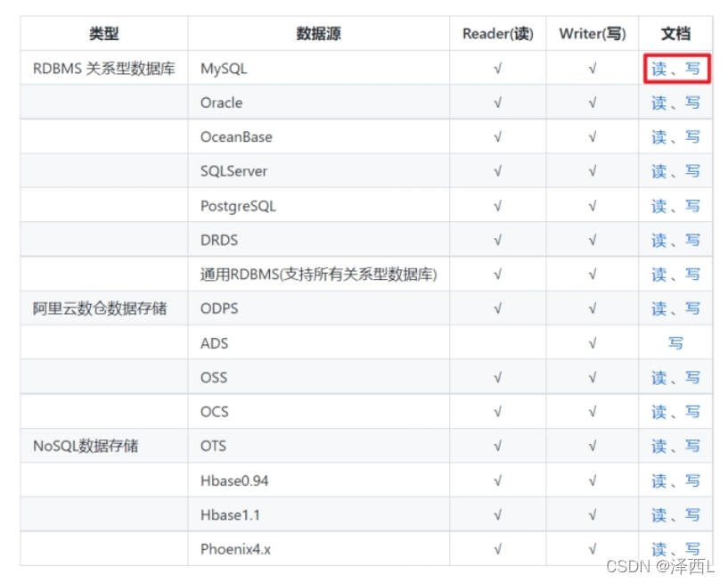Image resolution: width=728 pixels, height=583 pixels.
Task: Open the ADS write (写) doc link
Action: tap(675, 343)
